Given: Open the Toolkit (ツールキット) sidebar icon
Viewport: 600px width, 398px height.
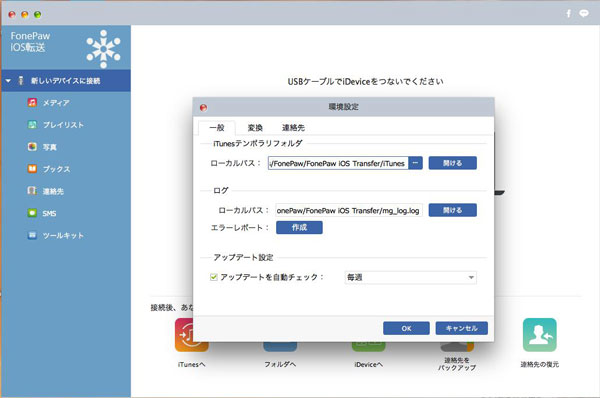Looking at the screenshot, I should [32, 235].
